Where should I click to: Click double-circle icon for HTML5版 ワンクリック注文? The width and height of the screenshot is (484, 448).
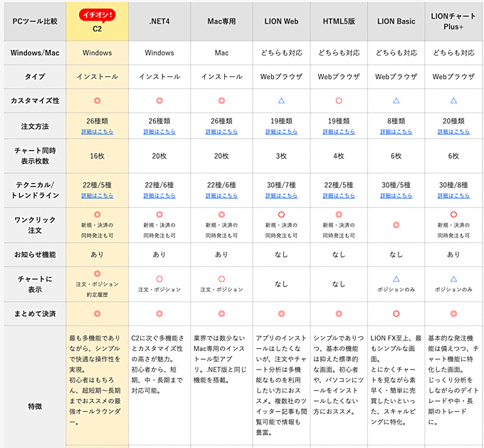click(339, 214)
